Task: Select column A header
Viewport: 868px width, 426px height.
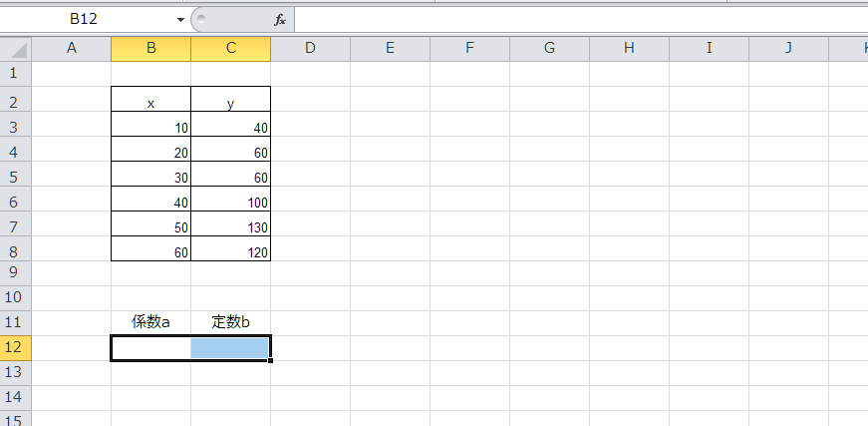Action: coord(72,49)
